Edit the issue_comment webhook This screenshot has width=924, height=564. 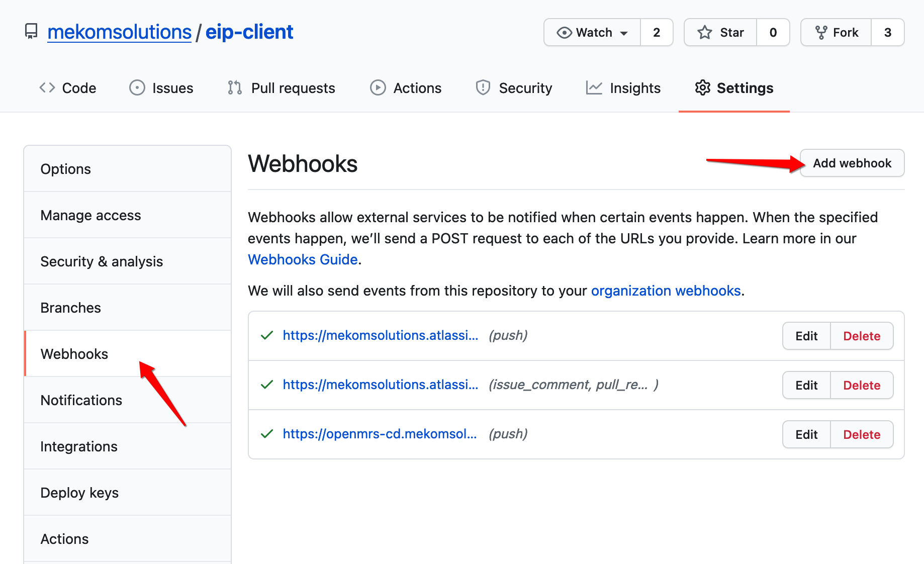806,385
